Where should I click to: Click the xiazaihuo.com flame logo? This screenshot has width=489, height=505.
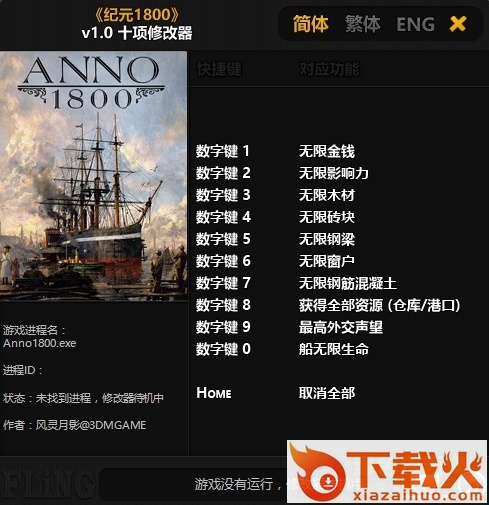coord(387,472)
